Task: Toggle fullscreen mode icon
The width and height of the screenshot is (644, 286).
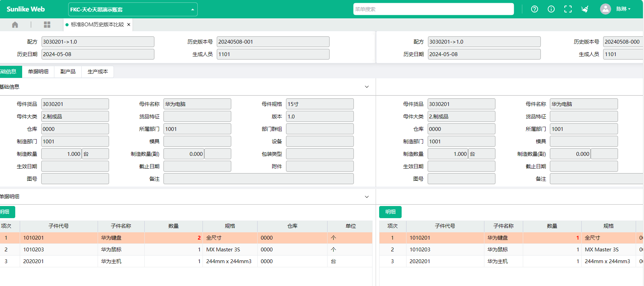Action: click(568, 9)
